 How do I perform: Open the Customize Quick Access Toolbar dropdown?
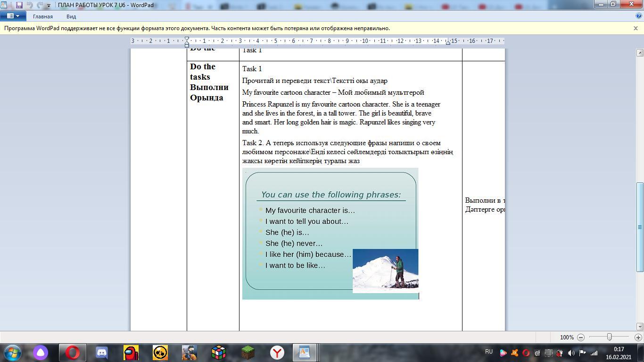(x=48, y=5)
